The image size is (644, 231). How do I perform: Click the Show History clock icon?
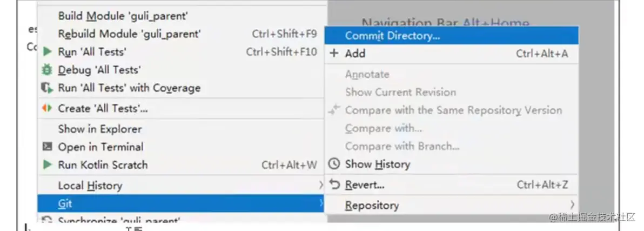pos(334,164)
